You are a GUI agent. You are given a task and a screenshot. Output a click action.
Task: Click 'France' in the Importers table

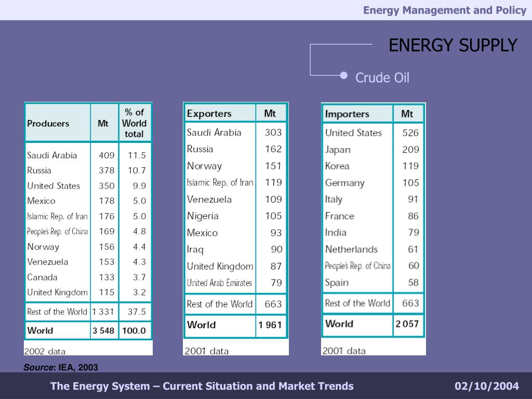340,216
